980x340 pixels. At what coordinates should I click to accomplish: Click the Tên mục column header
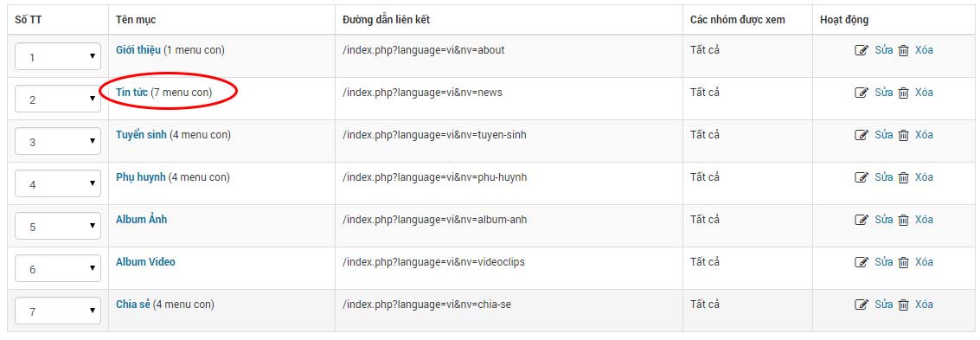(x=136, y=20)
